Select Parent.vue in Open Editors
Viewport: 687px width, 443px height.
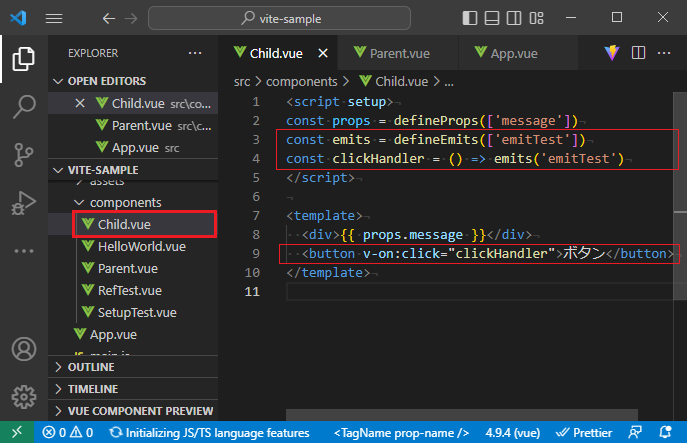(133, 125)
